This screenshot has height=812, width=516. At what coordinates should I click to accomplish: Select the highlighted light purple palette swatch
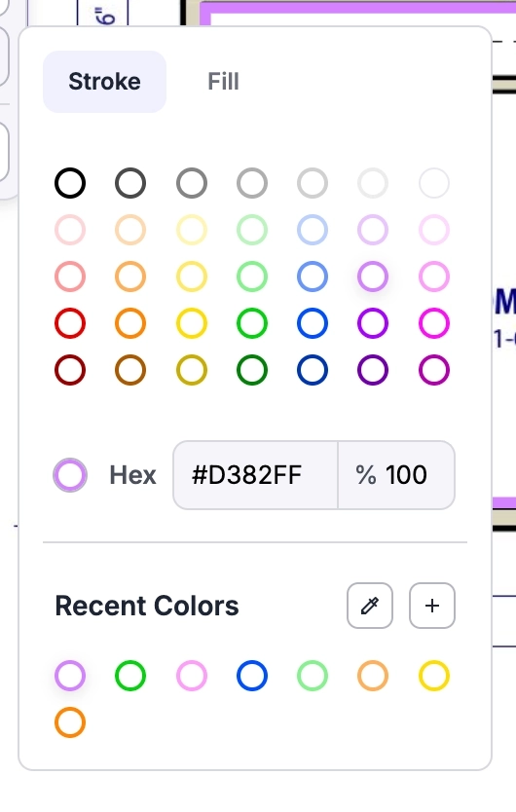(373, 276)
